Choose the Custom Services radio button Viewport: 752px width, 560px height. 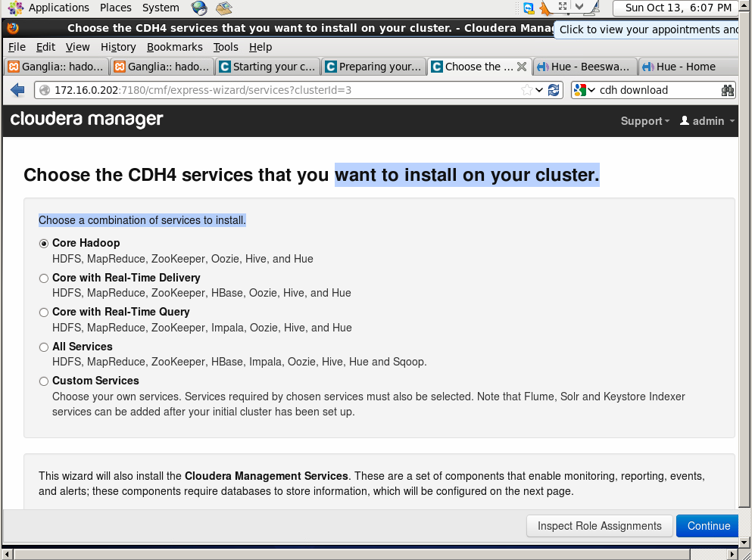(x=44, y=381)
